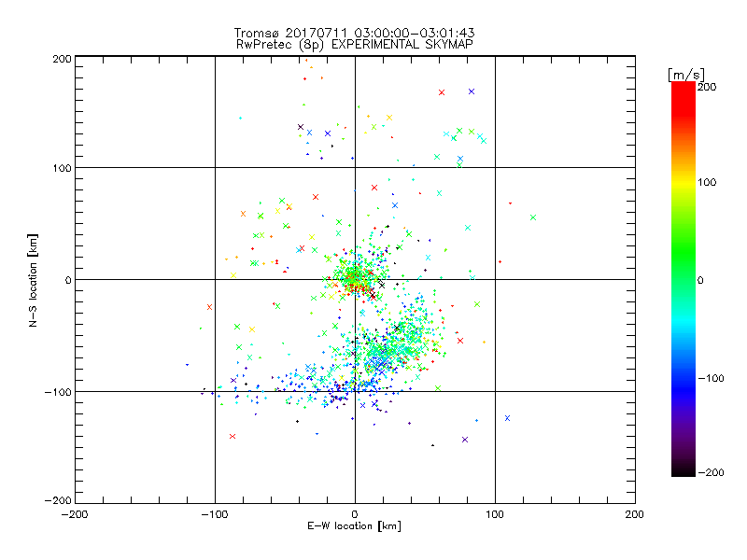Click the black bottom section of the colorbar
This screenshot has height=560, width=747.
(684, 469)
